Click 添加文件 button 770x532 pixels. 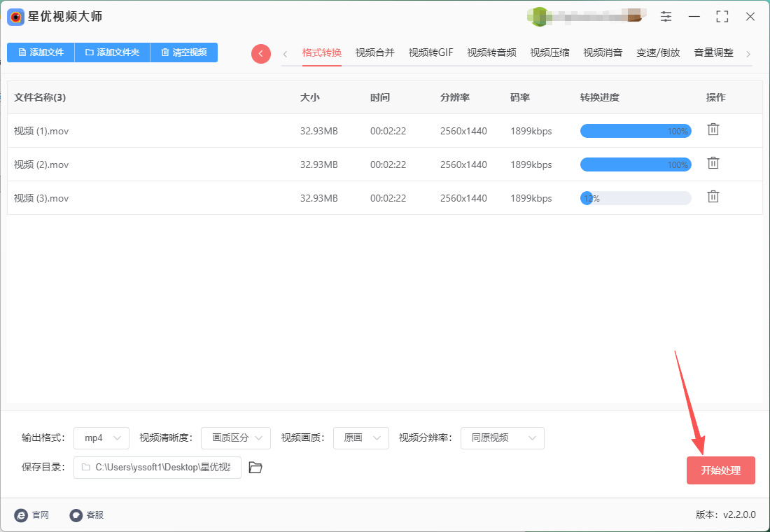click(41, 52)
